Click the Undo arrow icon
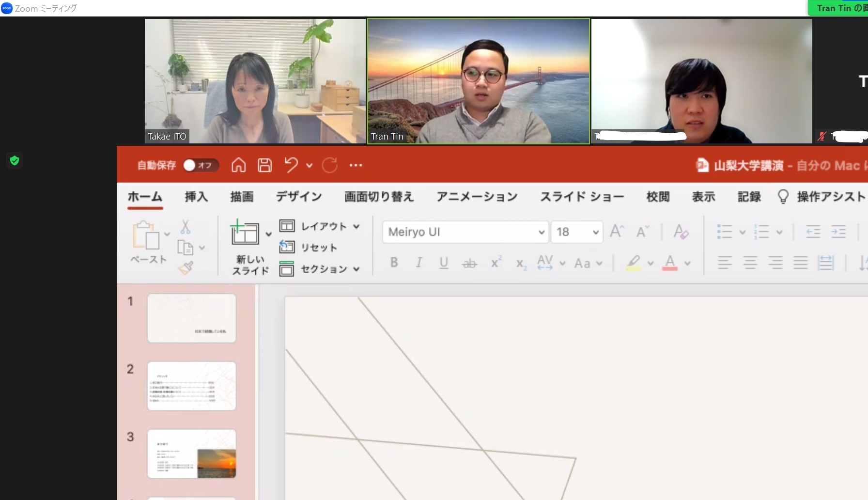The image size is (868, 500). coord(291,165)
